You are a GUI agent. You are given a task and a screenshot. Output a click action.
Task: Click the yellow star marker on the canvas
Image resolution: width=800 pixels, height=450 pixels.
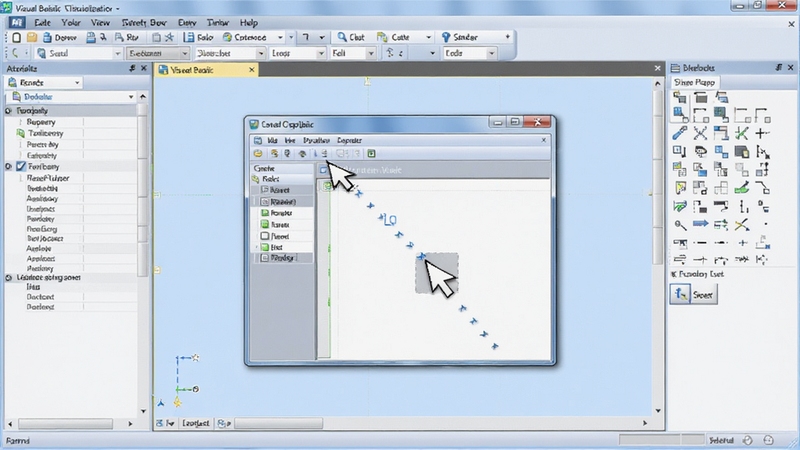click(x=178, y=403)
